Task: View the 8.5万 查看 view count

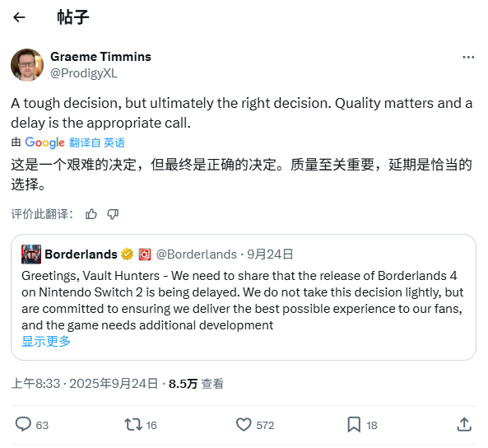Action: pyautogui.click(x=196, y=384)
